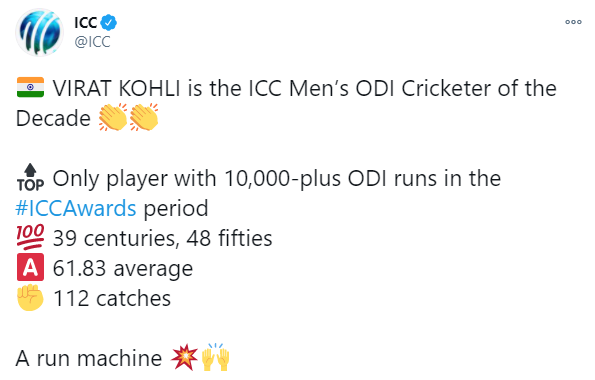Click the blue verified badge
Viewport: 595px width, 380px height.
point(109,23)
